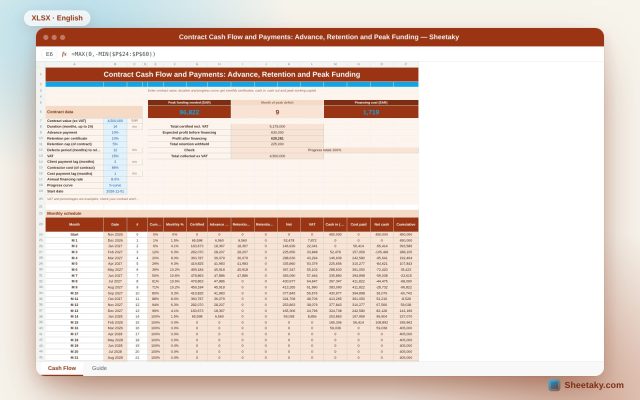Screen dimensions: 640x400
Task: Select the Defects period label cell
Action: [74, 150]
